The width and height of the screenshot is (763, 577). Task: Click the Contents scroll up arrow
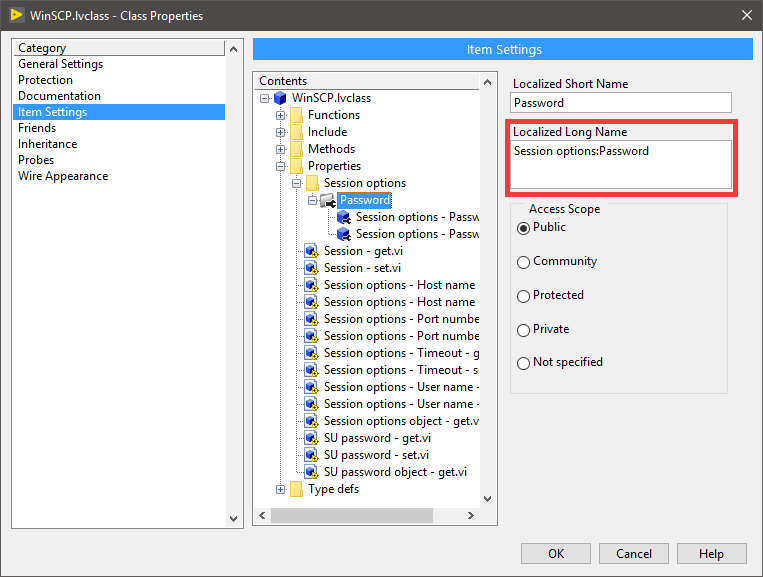pyautogui.click(x=488, y=82)
